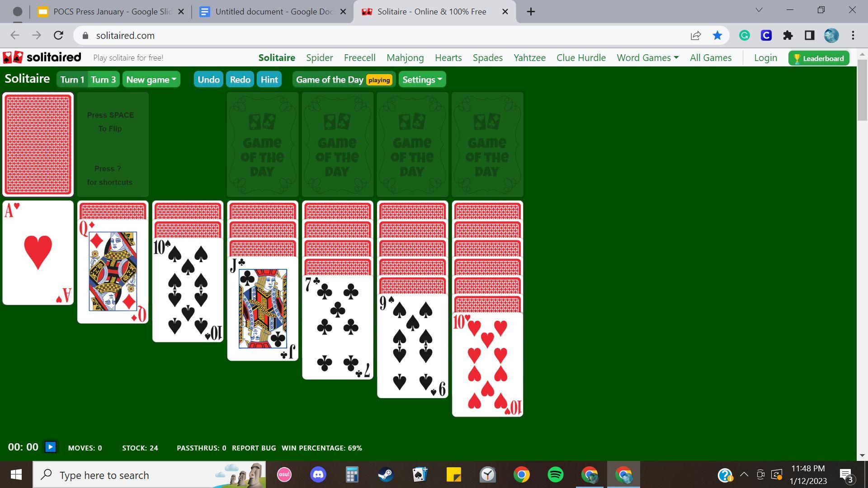Click the share page icon
The width and height of the screenshot is (868, 488).
click(695, 36)
